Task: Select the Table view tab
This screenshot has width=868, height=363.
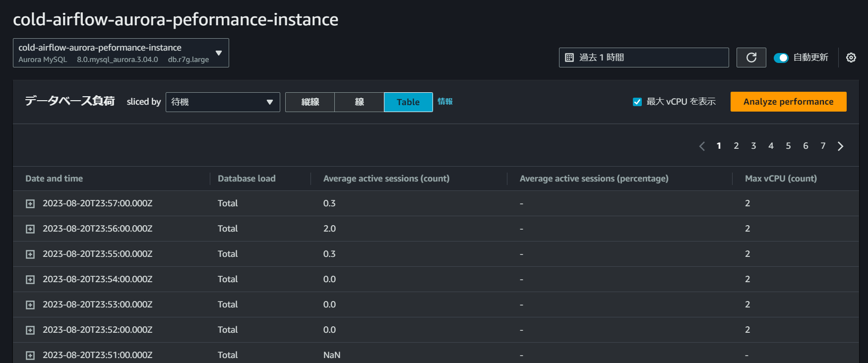Action: pos(408,102)
